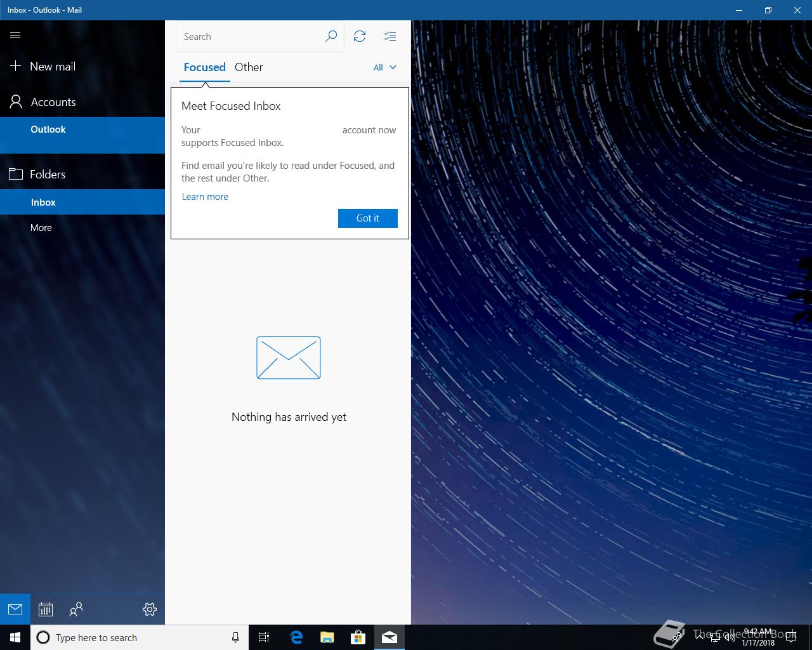Select the Inbox folder
The image size is (812, 650).
pyautogui.click(x=82, y=202)
